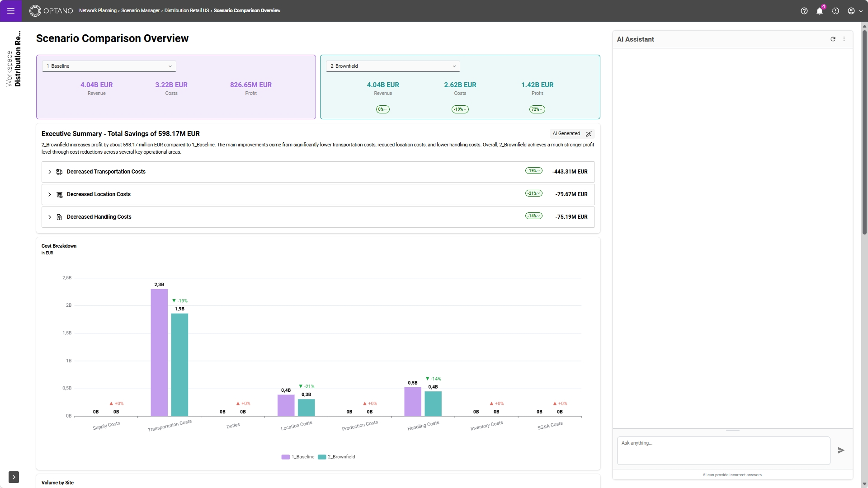Navigate to Scenario Manager breadcrumb
The height and width of the screenshot is (488, 868).
tap(140, 10)
